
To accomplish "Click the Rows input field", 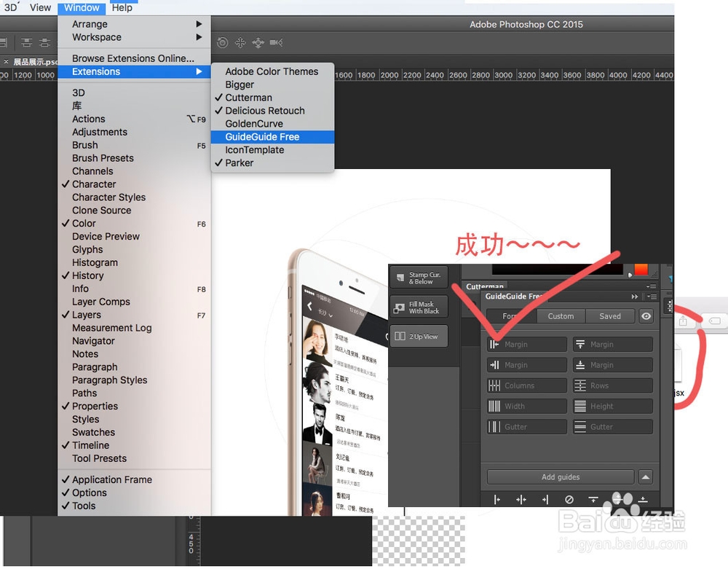I will tap(613, 385).
